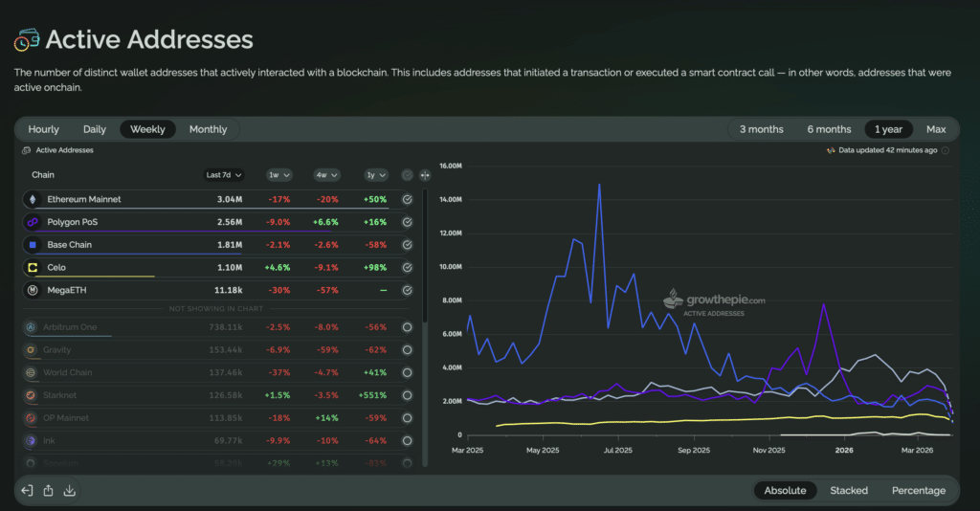Click the download icon in bottom toolbar
980x511 pixels.
pos(69,490)
